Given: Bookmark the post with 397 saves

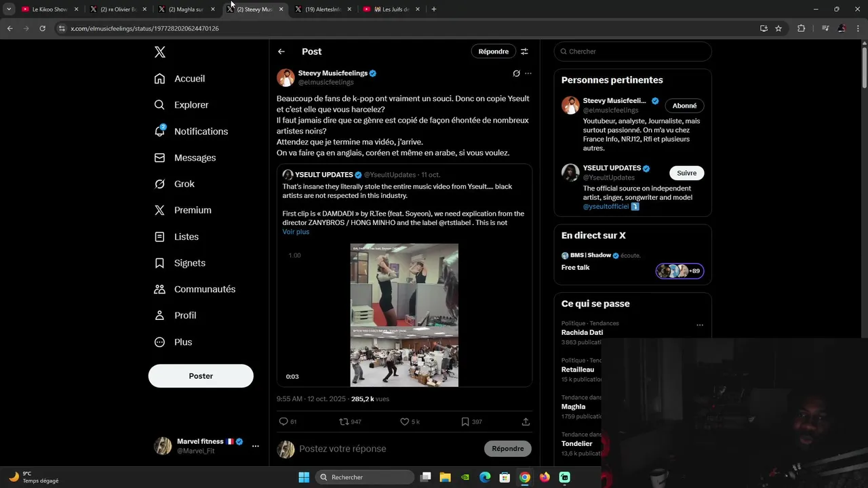Looking at the screenshot, I should [x=471, y=422].
